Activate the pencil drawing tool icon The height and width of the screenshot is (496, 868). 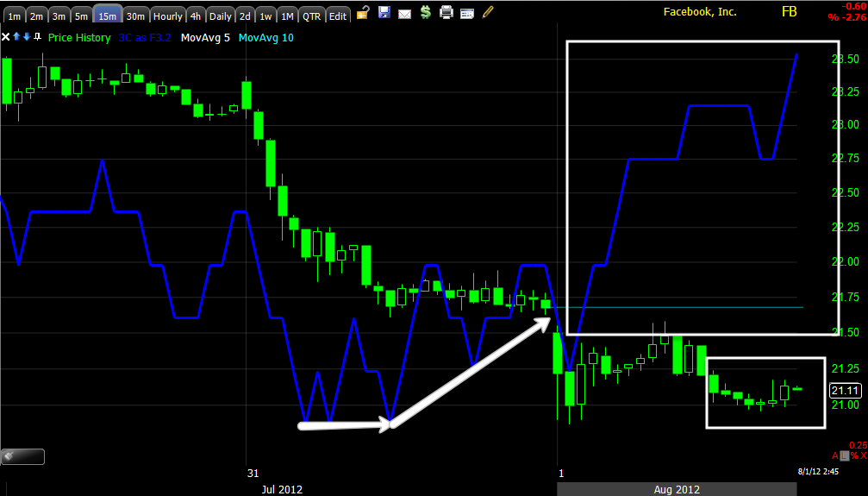tap(488, 11)
